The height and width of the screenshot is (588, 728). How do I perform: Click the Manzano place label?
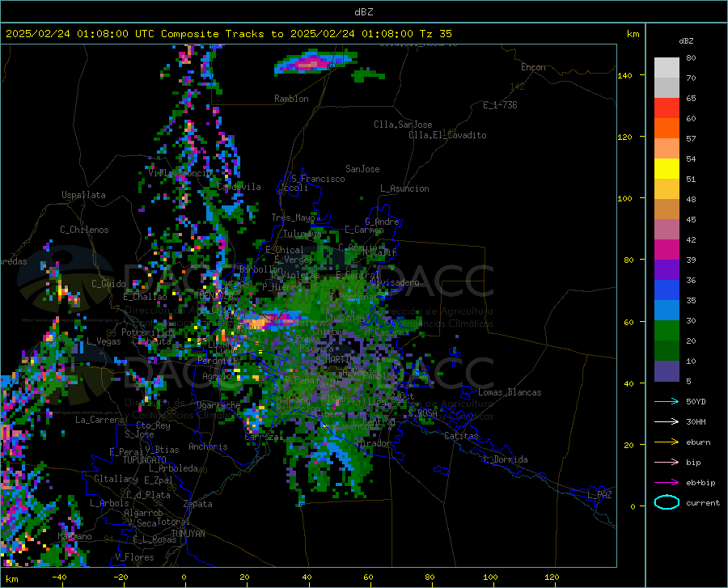74,536
